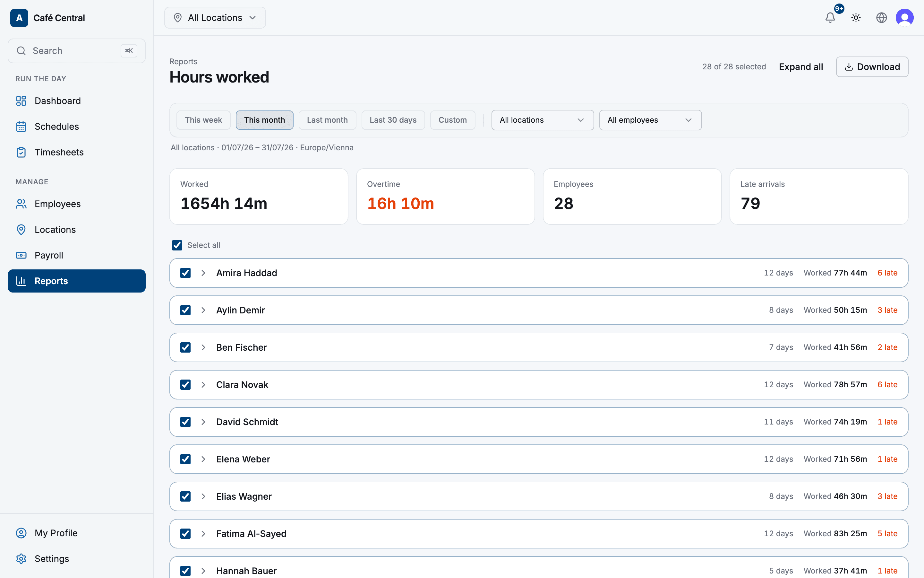Viewport: 924px width, 578px height.
Task: Click Amira Haddad's 6 late label
Action: coord(887,273)
